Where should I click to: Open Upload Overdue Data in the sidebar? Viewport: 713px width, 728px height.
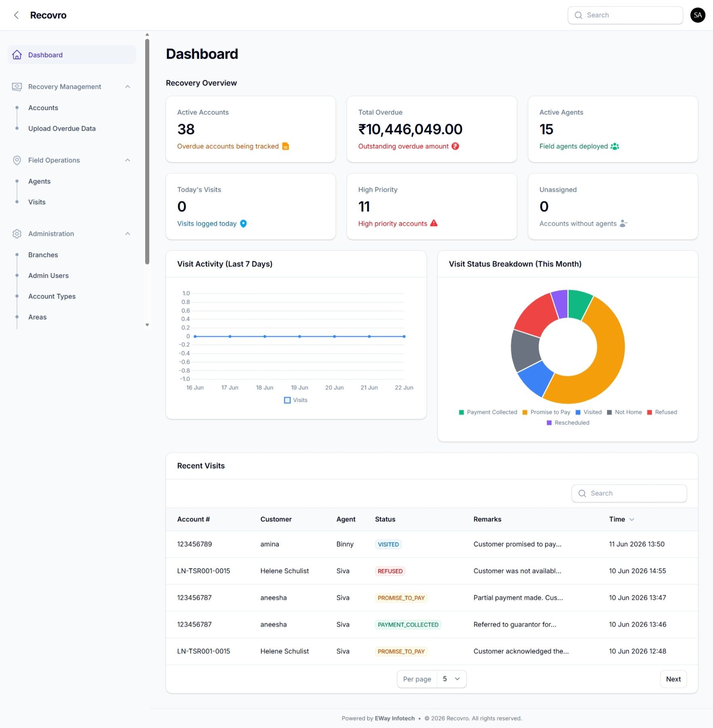[62, 128]
